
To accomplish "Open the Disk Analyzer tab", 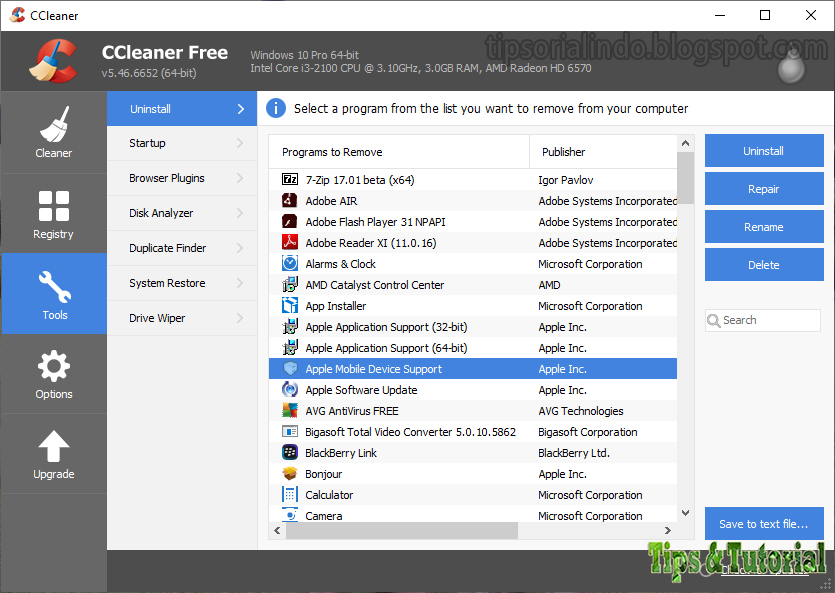I will coord(182,213).
